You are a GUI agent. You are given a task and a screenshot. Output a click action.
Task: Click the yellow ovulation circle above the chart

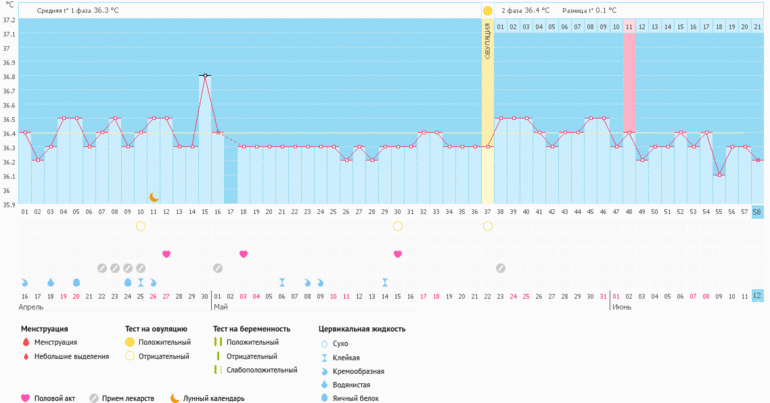(x=488, y=11)
